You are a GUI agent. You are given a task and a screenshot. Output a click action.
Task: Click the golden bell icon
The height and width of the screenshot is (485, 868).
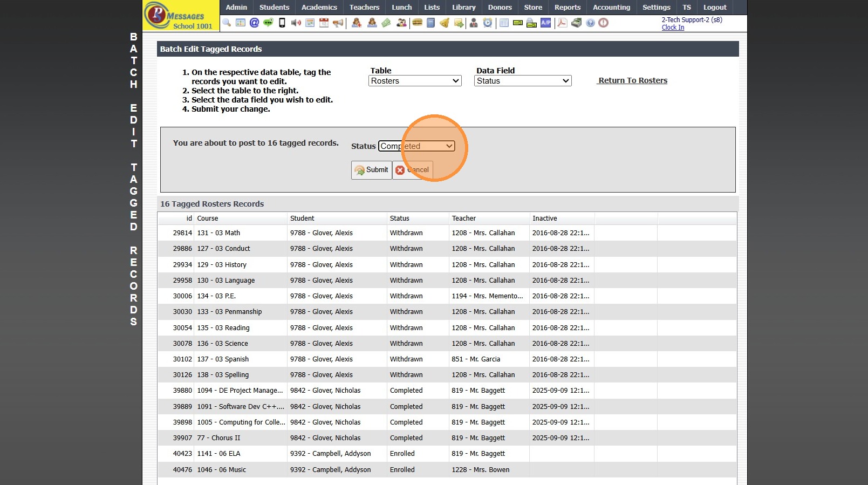445,23
